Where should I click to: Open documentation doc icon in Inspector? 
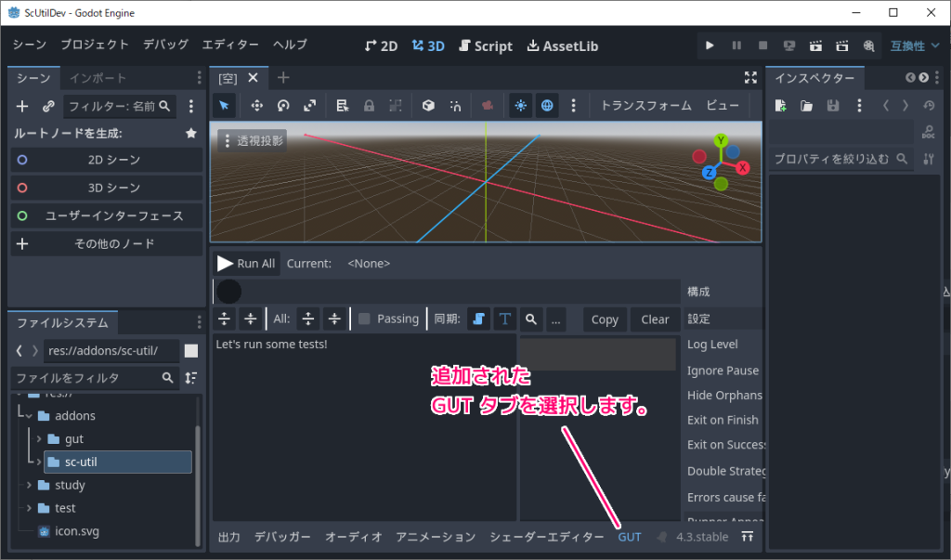coord(929,132)
